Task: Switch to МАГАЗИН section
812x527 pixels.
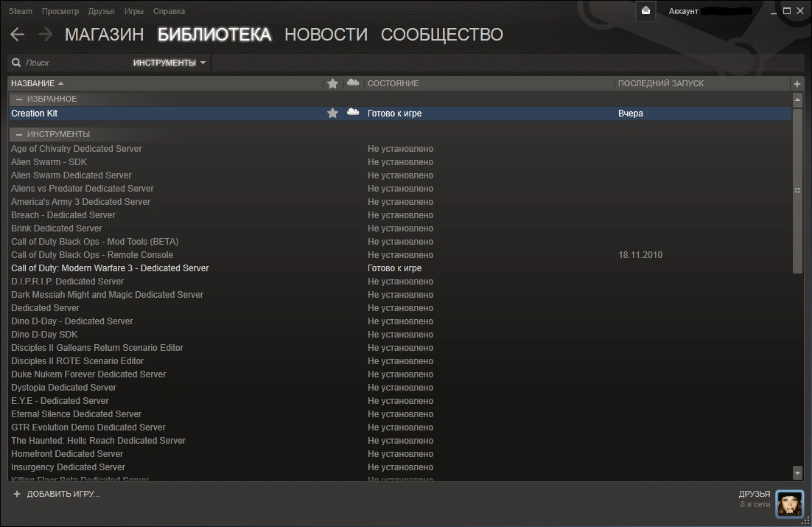Action: pos(104,34)
